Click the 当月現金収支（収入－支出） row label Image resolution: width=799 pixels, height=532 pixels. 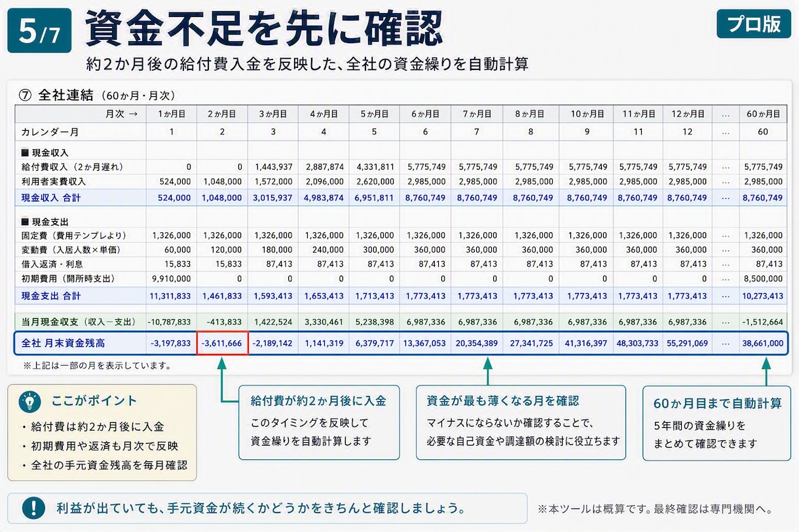(79, 322)
